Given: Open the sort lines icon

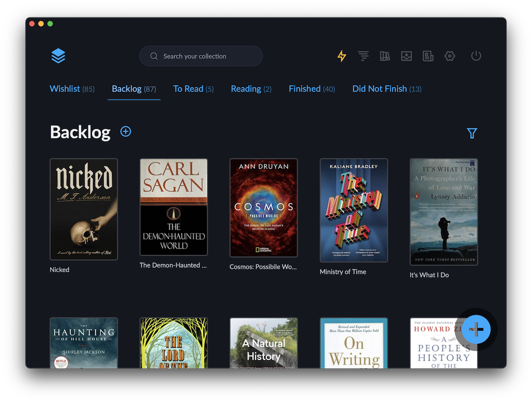Looking at the screenshot, I should tap(364, 56).
